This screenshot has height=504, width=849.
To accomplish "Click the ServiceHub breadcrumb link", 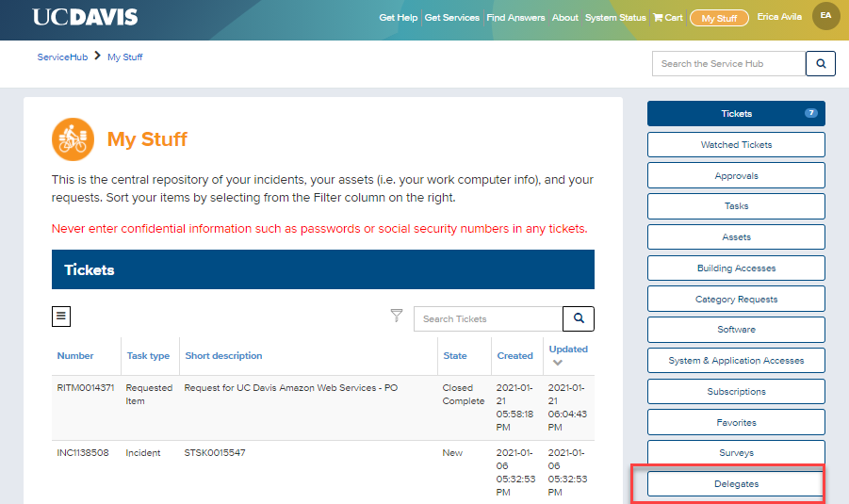I will click(62, 57).
